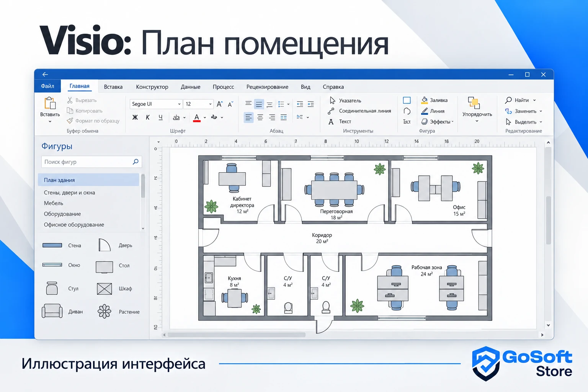Open the Линия line option
Screen dimensions: 588x392
pyautogui.click(x=433, y=111)
